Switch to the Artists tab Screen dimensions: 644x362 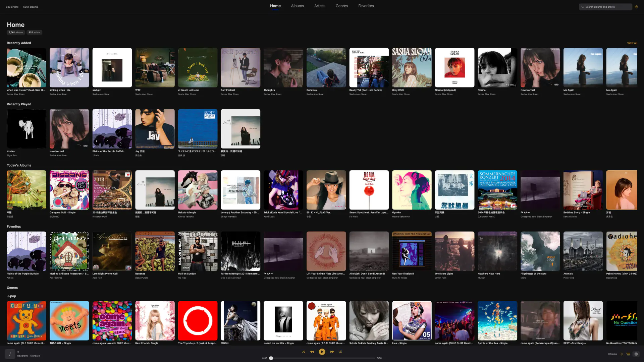click(320, 6)
